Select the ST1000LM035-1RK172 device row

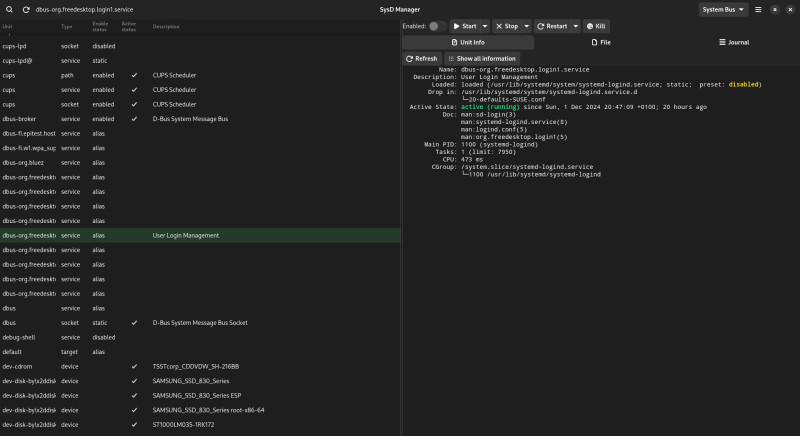tap(200, 425)
